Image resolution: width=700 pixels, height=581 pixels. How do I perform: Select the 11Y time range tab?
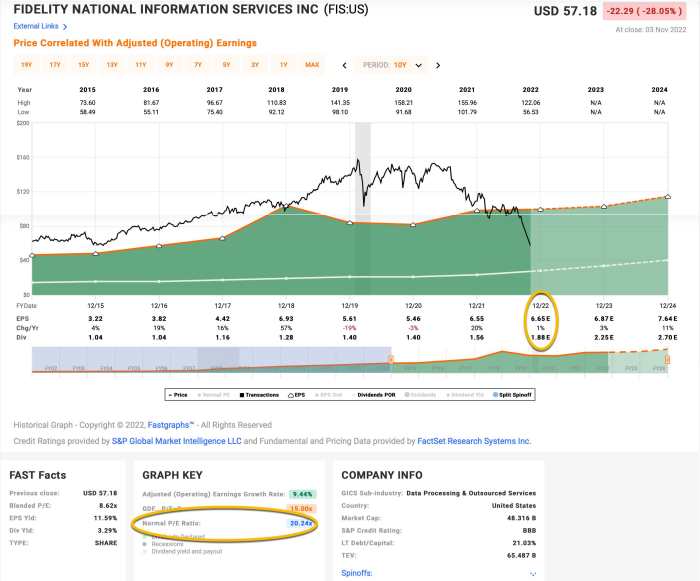(141, 65)
